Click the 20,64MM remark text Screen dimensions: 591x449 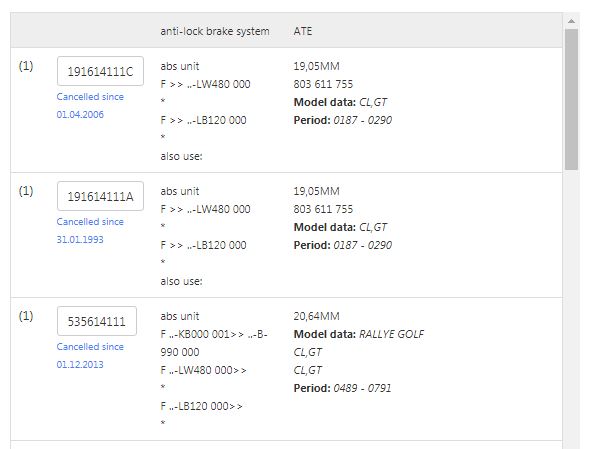tap(317, 316)
